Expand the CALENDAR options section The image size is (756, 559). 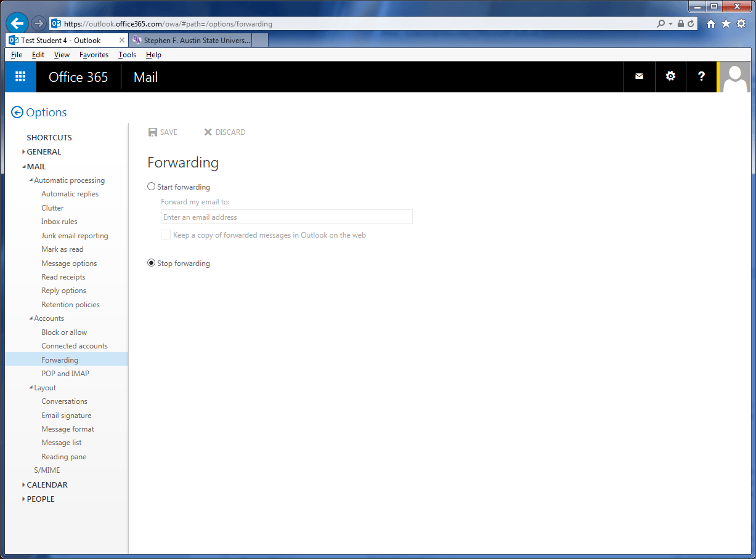tap(46, 485)
